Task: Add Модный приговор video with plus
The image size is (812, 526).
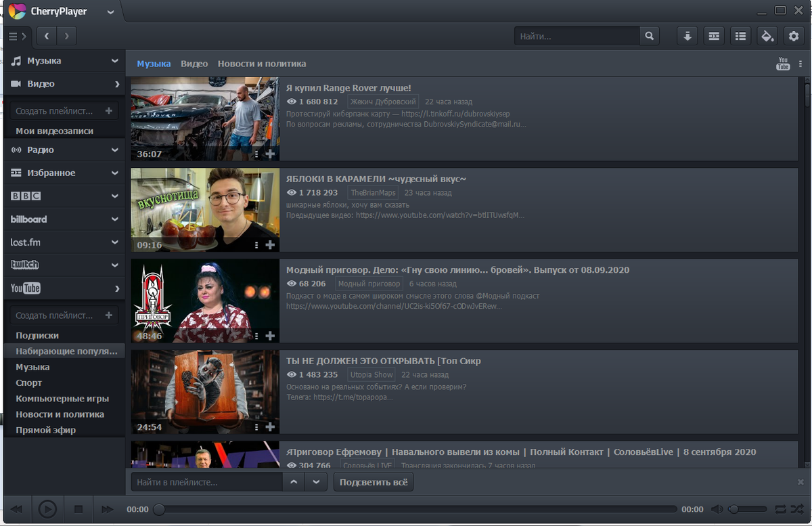Action: [270, 336]
